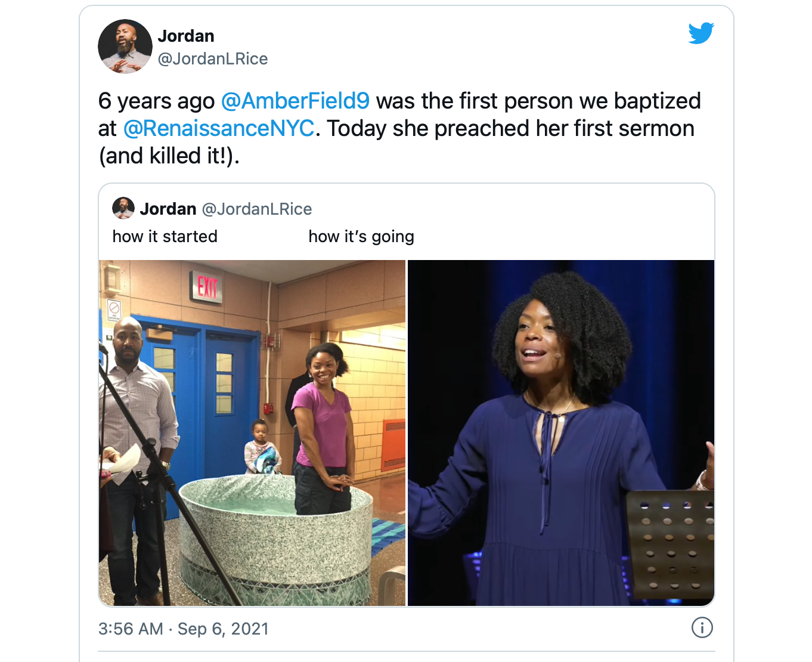The height and width of the screenshot is (662, 812).
Task: Click the 'how it started' quoted text
Action: click(165, 236)
